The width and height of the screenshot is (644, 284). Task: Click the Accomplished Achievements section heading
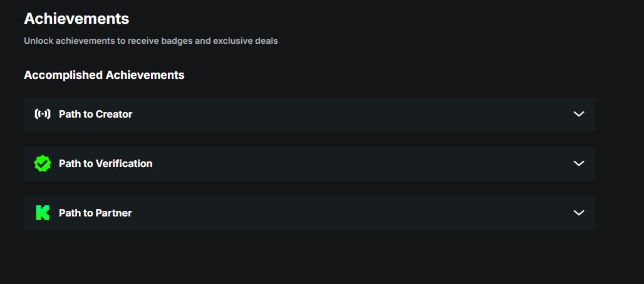click(x=104, y=75)
